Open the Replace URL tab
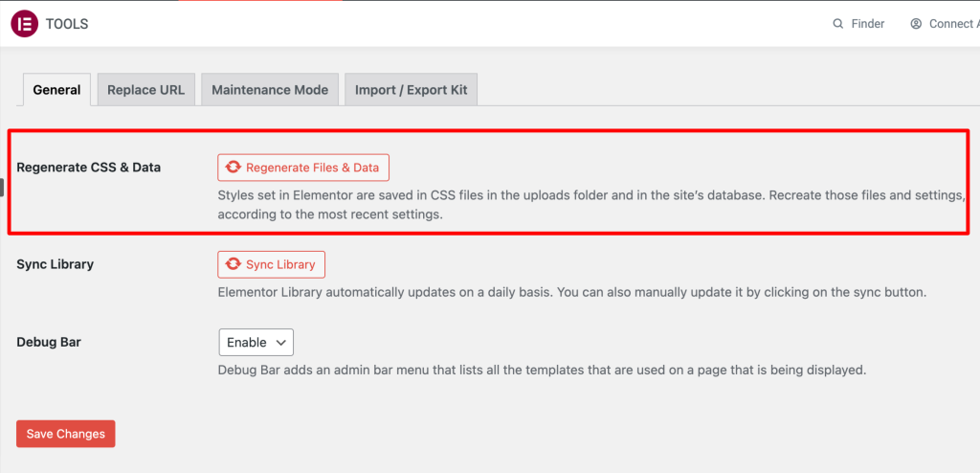Screen dimensions: 980x473 click(145, 90)
